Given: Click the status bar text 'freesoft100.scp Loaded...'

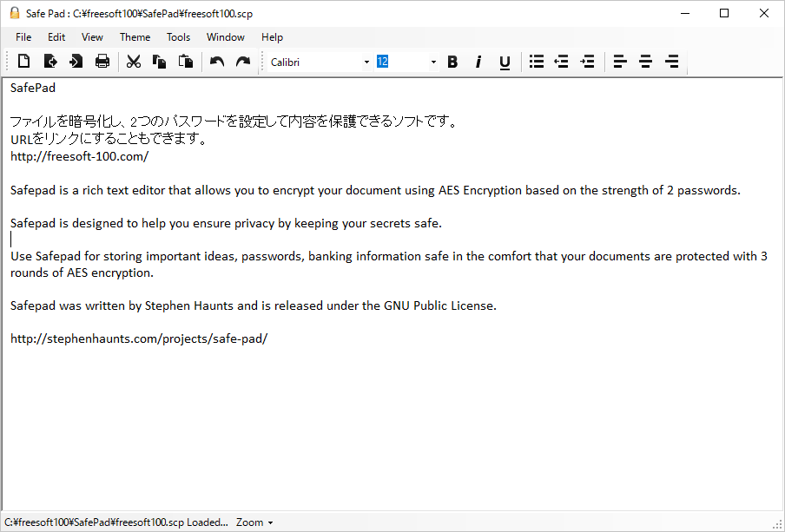Looking at the screenshot, I should click(116, 522).
